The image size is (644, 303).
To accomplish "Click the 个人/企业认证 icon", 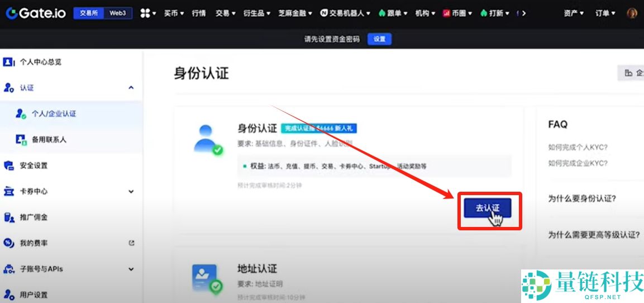I will tap(21, 114).
